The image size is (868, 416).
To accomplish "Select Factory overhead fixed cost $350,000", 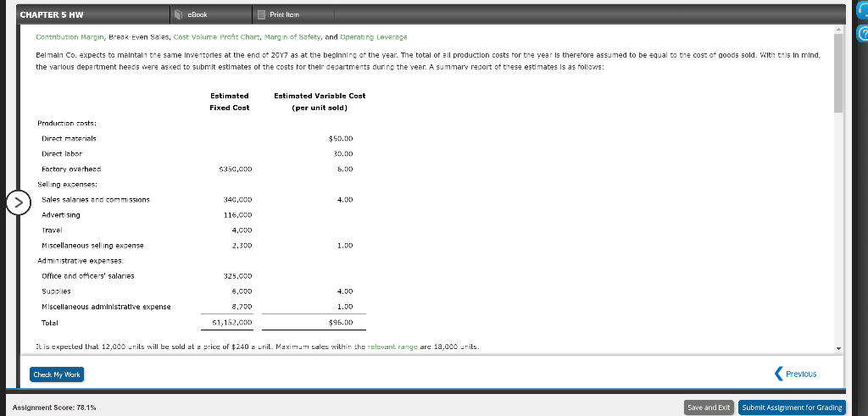I will click(236, 169).
